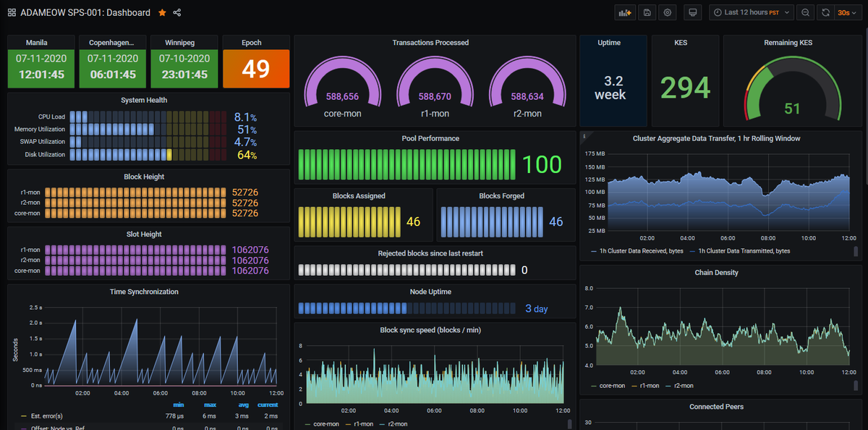Image resolution: width=868 pixels, height=430 pixels.
Task: Click the Node Uptime value 3 day
Action: (537, 309)
